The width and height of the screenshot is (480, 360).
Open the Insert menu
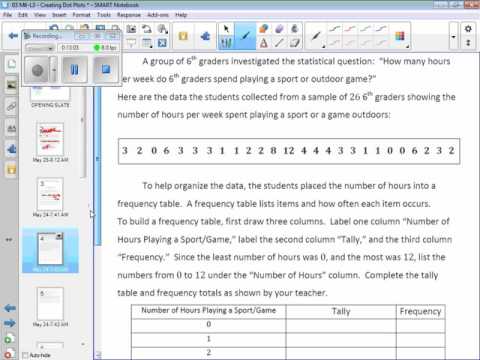pos(59,15)
